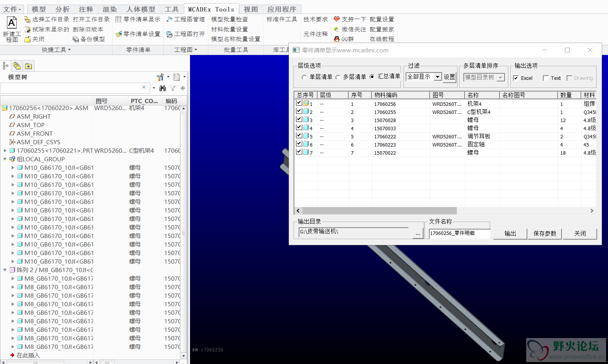This screenshot has width=608, height=364.
Task: Click 模型批量检查 in the ribbon
Action: point(230,19)
